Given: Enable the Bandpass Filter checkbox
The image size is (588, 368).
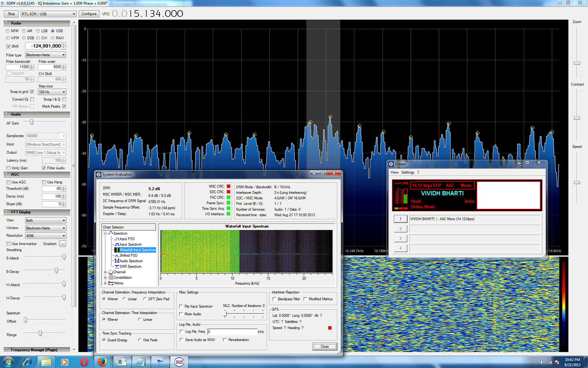Looking at the screenshot, I should [x=274, y=299].
